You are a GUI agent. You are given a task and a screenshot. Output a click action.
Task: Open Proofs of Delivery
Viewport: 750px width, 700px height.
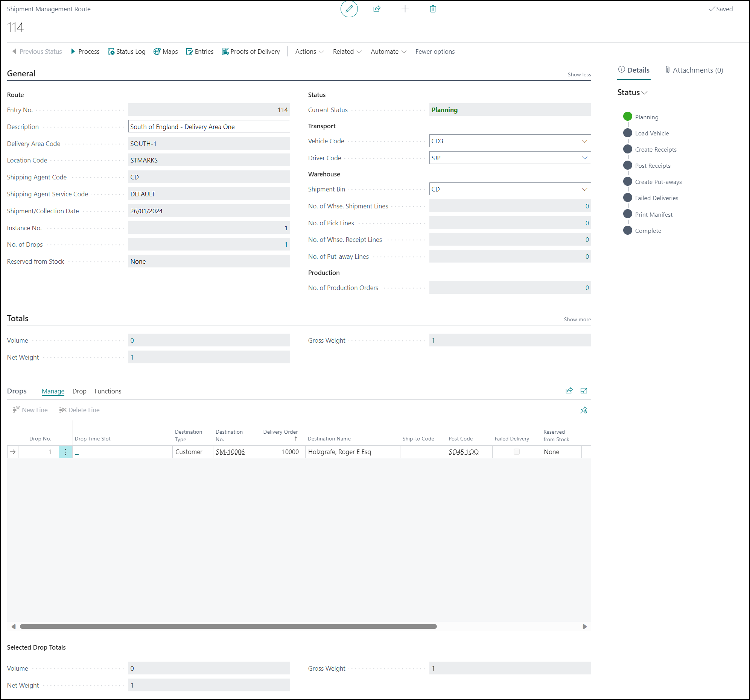point(251,52)
